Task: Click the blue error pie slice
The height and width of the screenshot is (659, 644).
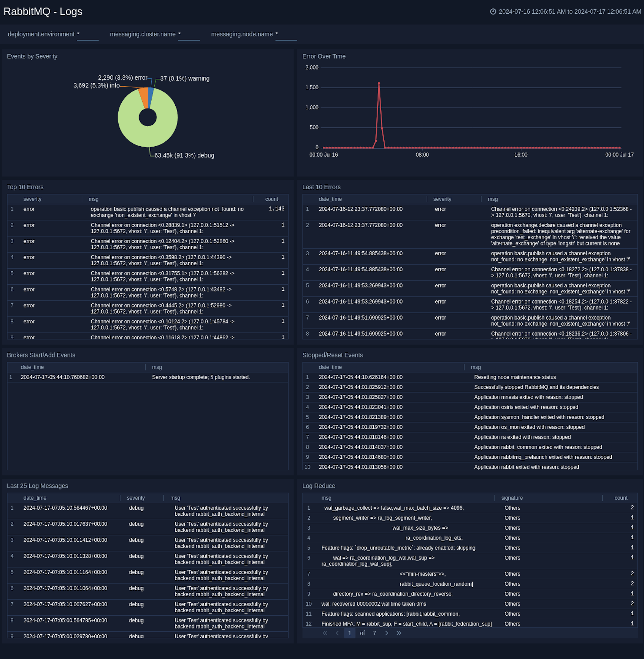Action: (150, 98)
